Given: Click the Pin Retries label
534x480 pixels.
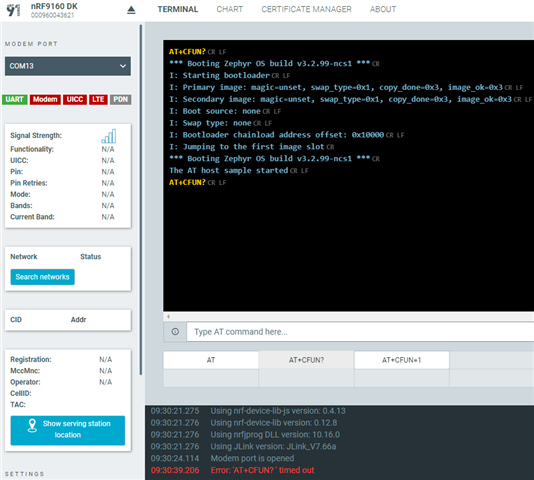Looking at the screenshot, I should pos(29,183).
